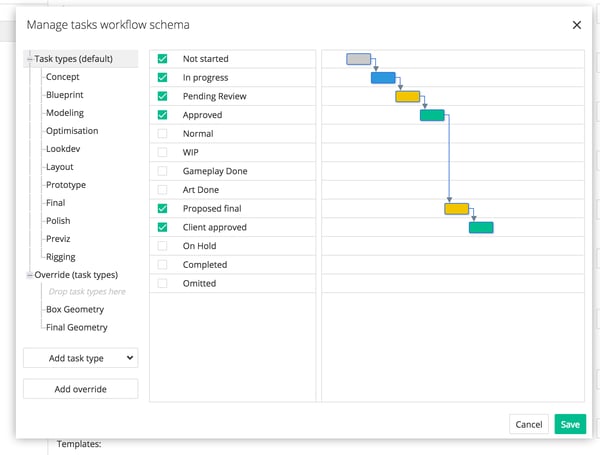This screenshot has height=455, width=600.
Task: Select the green Client approved workflow block
Action: pyautogui.click(x=481, y=228)
